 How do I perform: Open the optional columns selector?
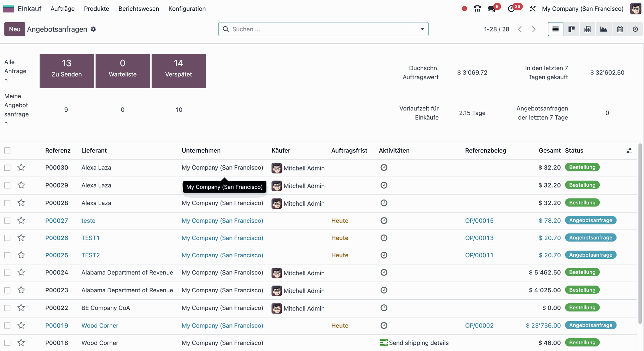coord(629,151)
